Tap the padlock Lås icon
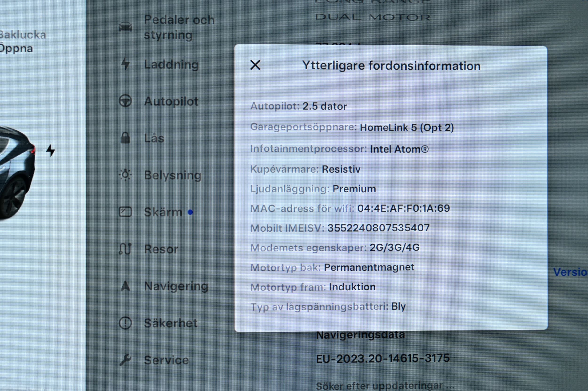Image resolution: width=588 pixels, height=391 pixels. [125, 138]
